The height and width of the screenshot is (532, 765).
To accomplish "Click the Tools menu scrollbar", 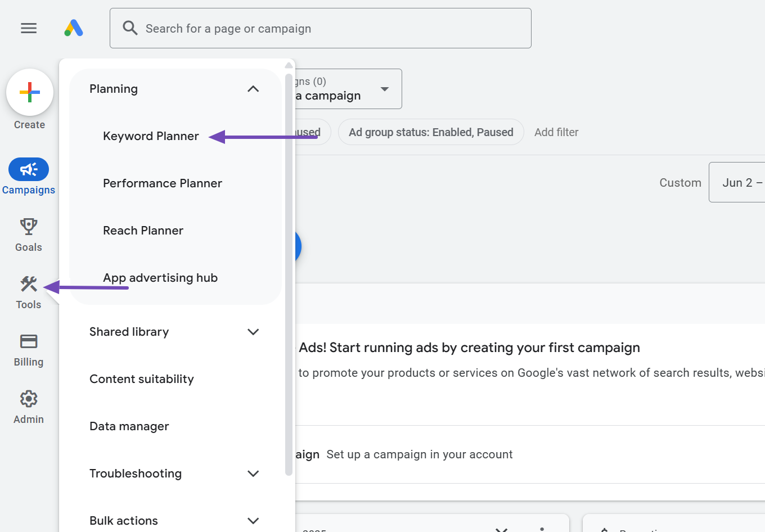I will 289,270.
